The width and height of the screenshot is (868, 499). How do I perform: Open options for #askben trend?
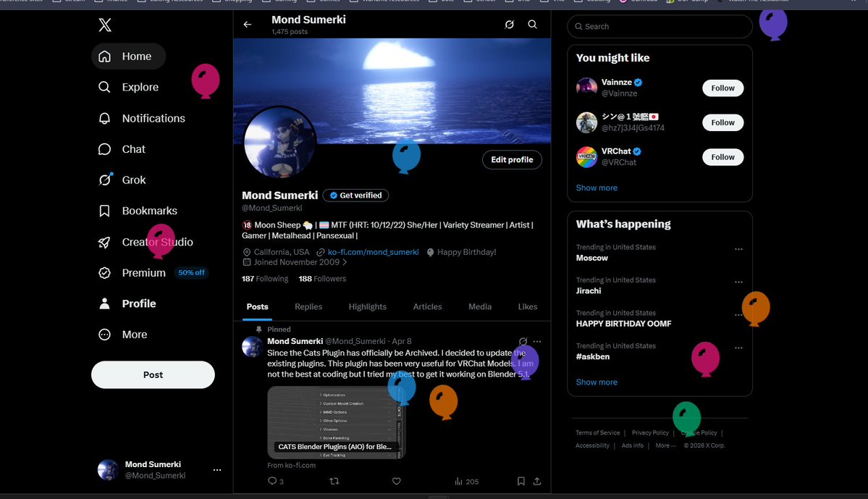[738, 348]
